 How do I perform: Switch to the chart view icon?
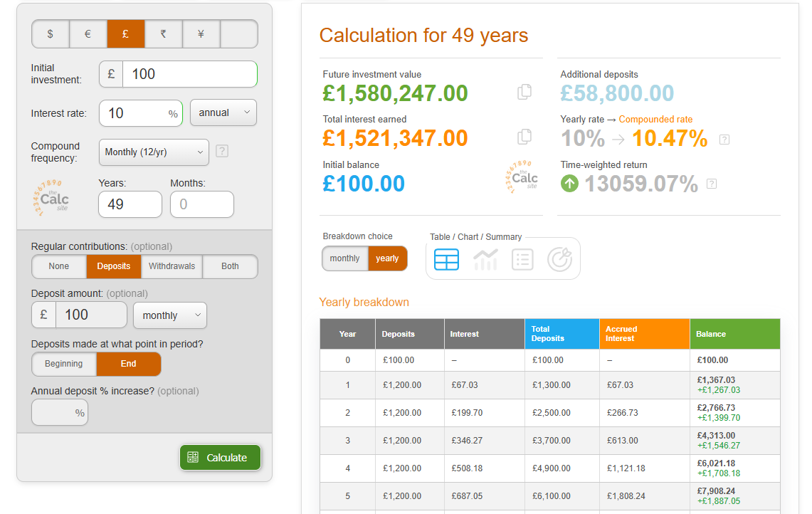[x=485, y=259]
